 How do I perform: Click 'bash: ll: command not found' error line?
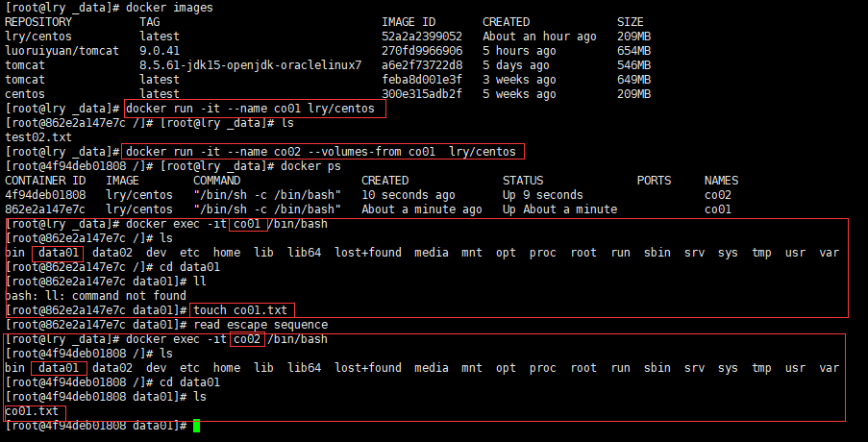coord(96,295)
